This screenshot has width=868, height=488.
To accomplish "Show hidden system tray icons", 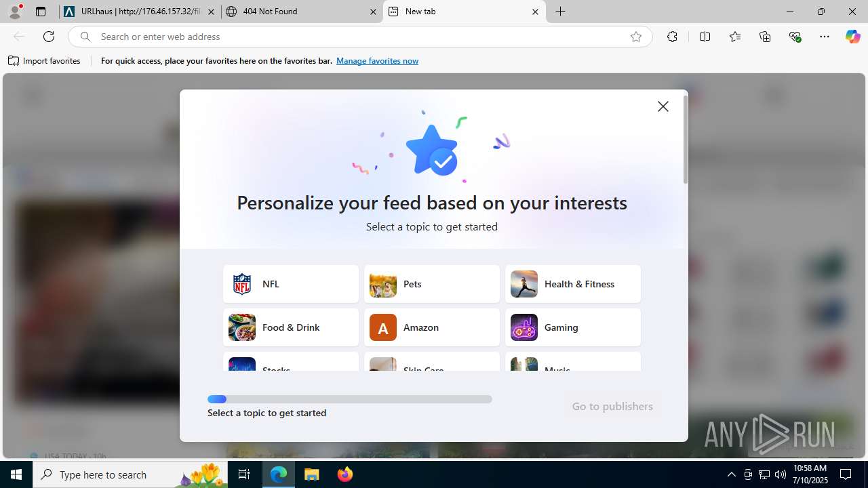I will coord(731,474).
